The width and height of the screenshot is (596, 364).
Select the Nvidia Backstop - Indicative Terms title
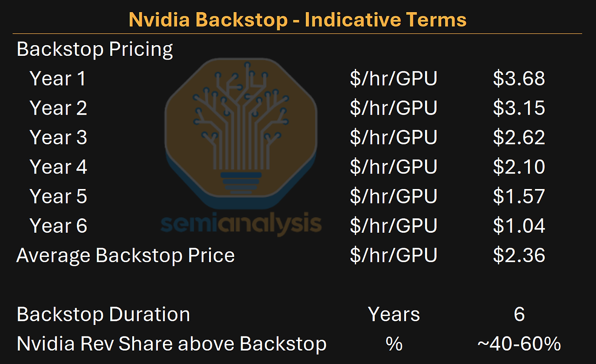point(298,20)
